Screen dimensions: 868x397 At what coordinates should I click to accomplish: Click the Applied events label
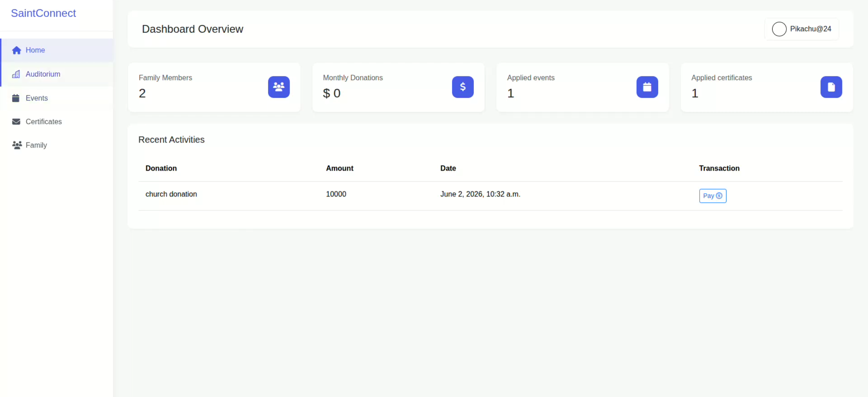click(x=531, y=78)
